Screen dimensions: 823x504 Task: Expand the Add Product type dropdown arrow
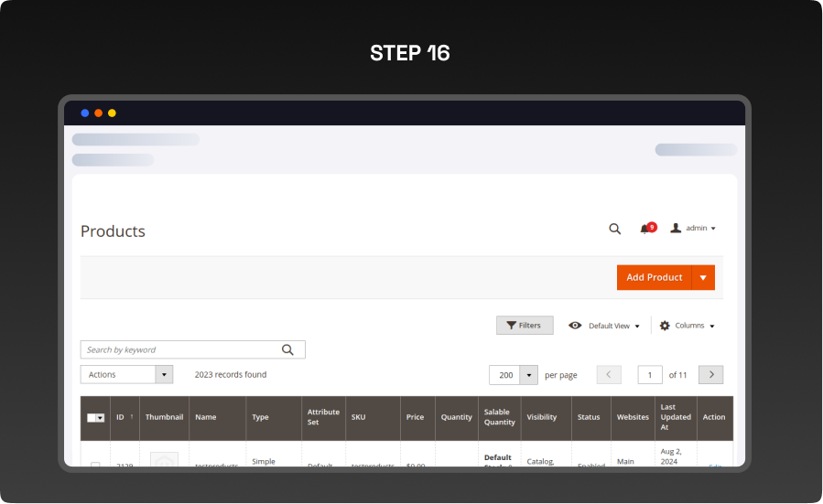pos(703,278)
